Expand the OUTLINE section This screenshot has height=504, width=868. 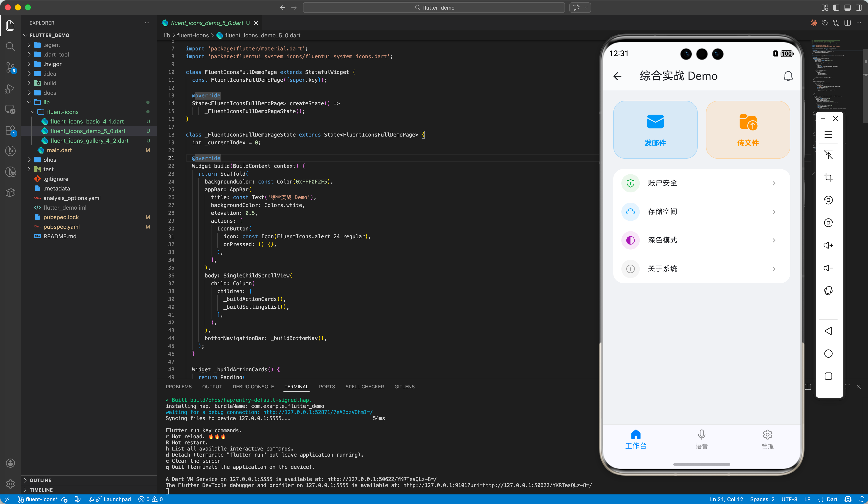[x=40, y=480]
